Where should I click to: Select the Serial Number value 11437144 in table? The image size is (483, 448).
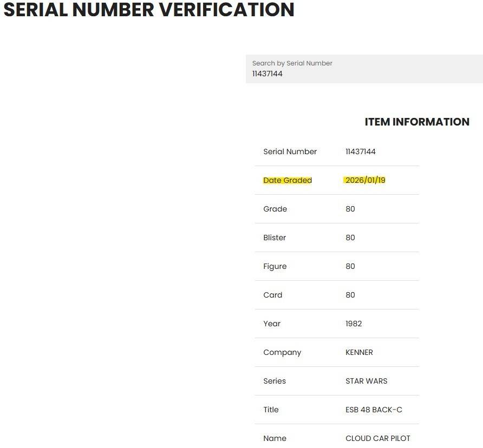361,151
